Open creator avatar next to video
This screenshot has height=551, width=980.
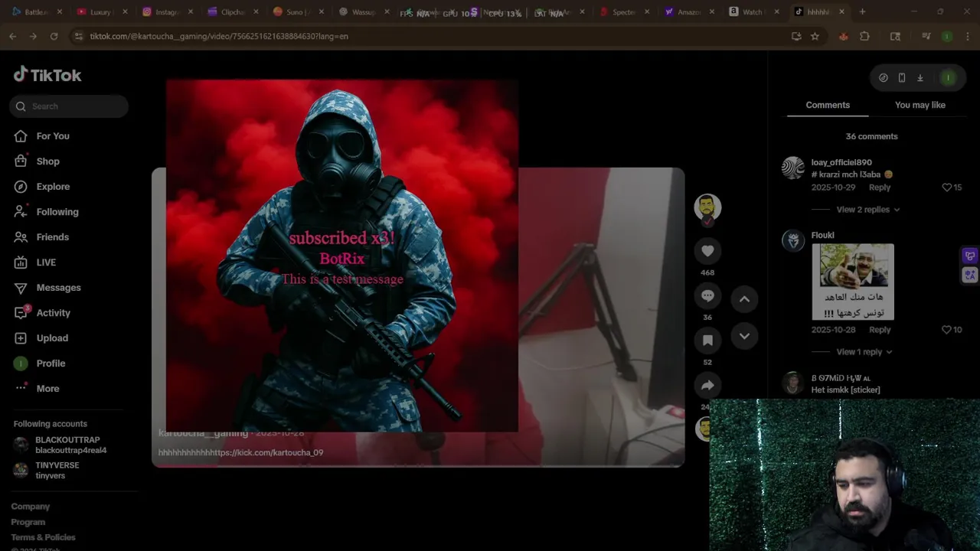coord(707,207)
